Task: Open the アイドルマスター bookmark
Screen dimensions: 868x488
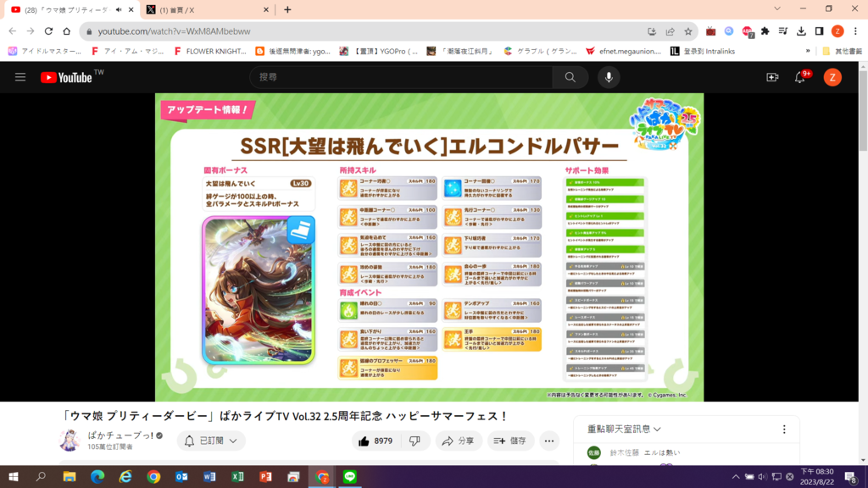Action: (44, 52)
